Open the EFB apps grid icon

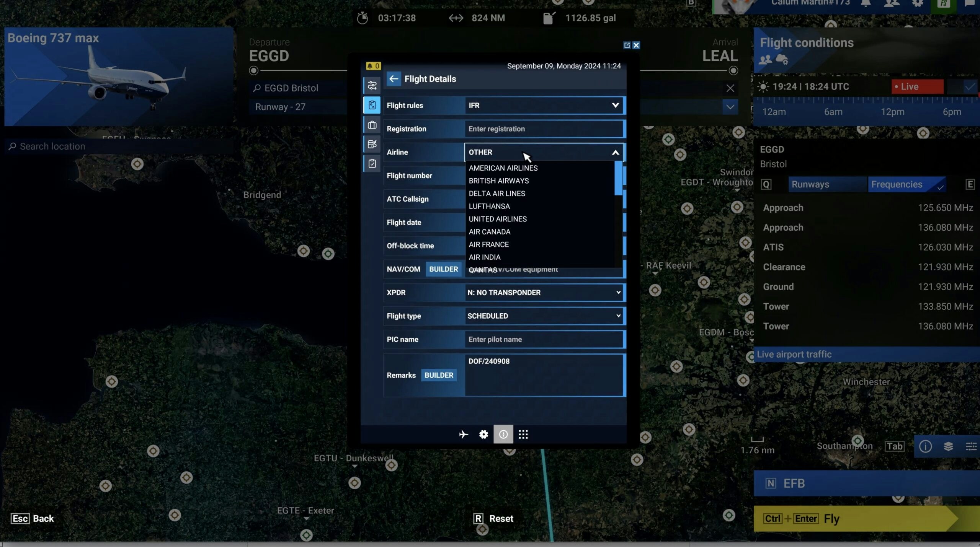tap(523, 434)
